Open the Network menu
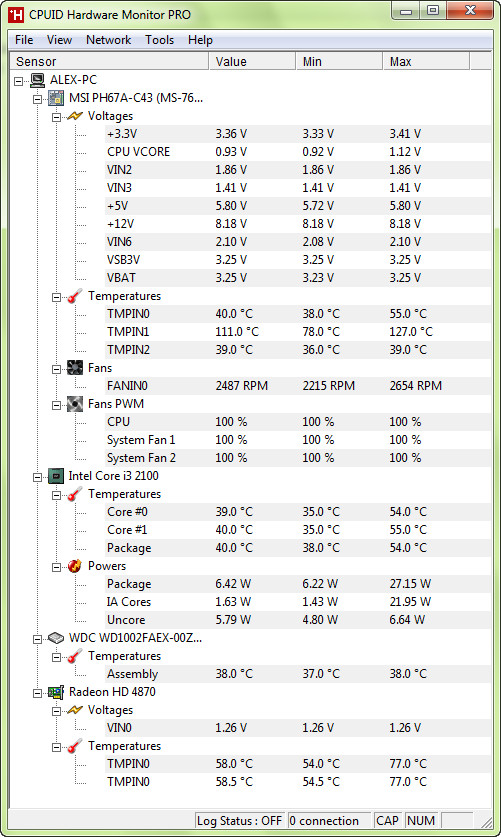The image size is (501, 837). point(108,40)
